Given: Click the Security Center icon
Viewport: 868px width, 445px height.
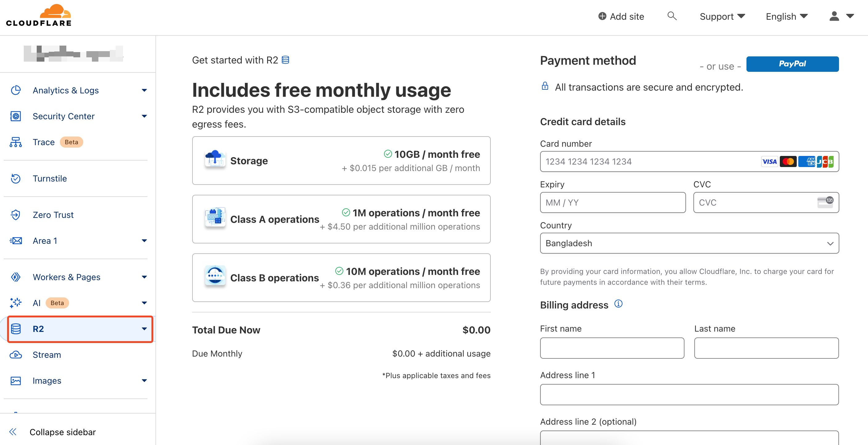Looking at the screenshot, I should (x=15, y=116).
